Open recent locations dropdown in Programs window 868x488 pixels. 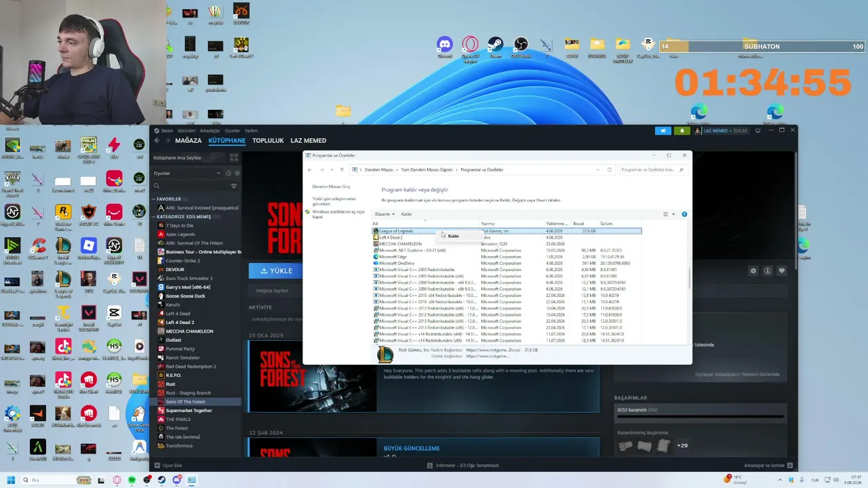click(332, 169)
